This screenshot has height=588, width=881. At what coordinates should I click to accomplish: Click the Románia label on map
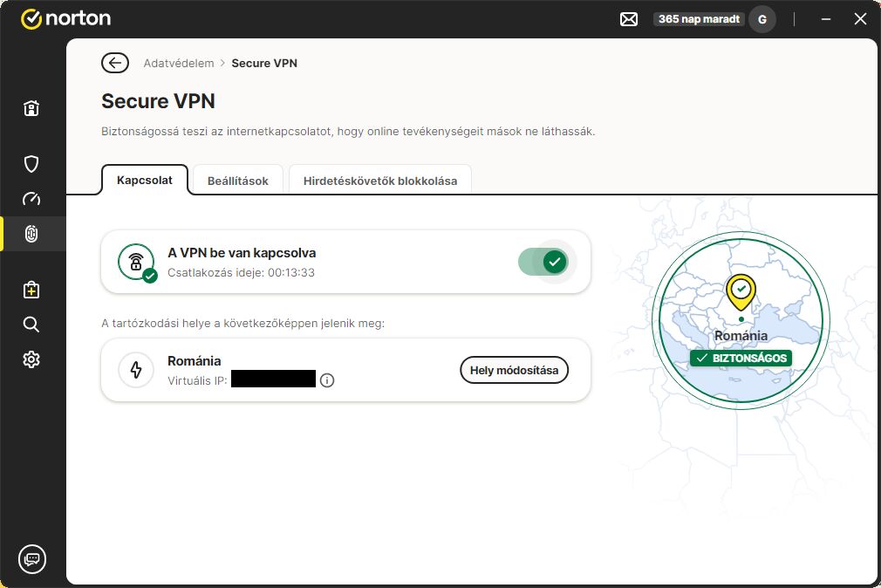tap(741, 336)
